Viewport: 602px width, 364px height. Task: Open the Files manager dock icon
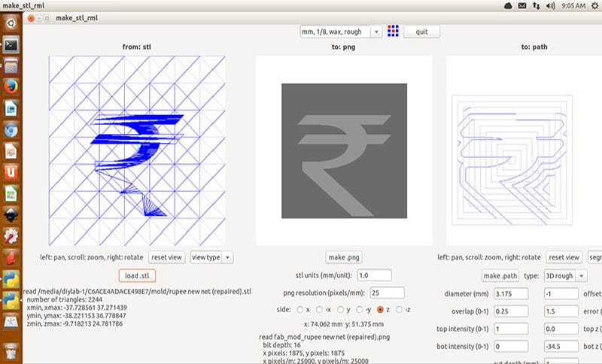coord(11,66)
